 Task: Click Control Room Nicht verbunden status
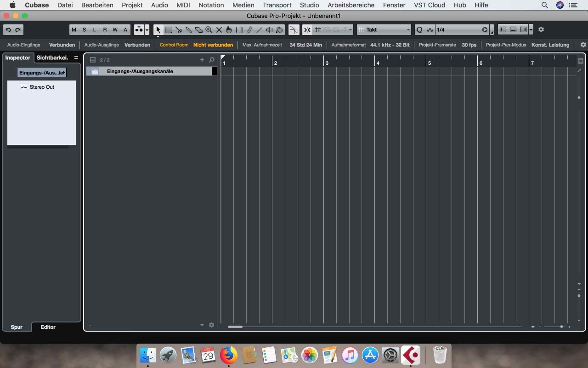coord(196,45)
